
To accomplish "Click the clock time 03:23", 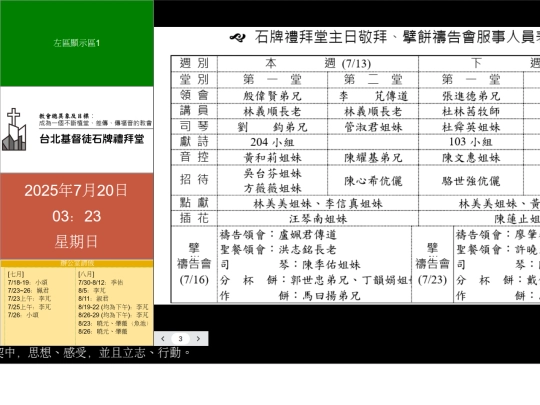I will click(76, 216).
